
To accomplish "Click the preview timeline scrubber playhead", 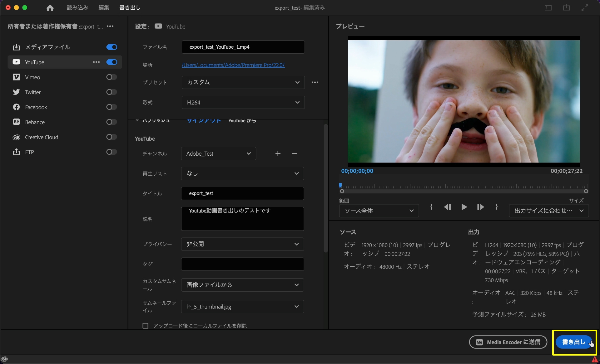I will [340, 185].
